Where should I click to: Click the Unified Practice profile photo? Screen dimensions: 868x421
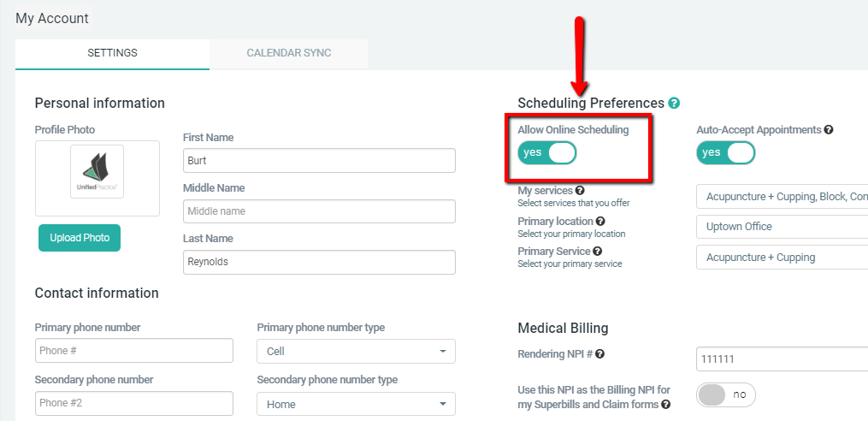(x=97, y=172)
